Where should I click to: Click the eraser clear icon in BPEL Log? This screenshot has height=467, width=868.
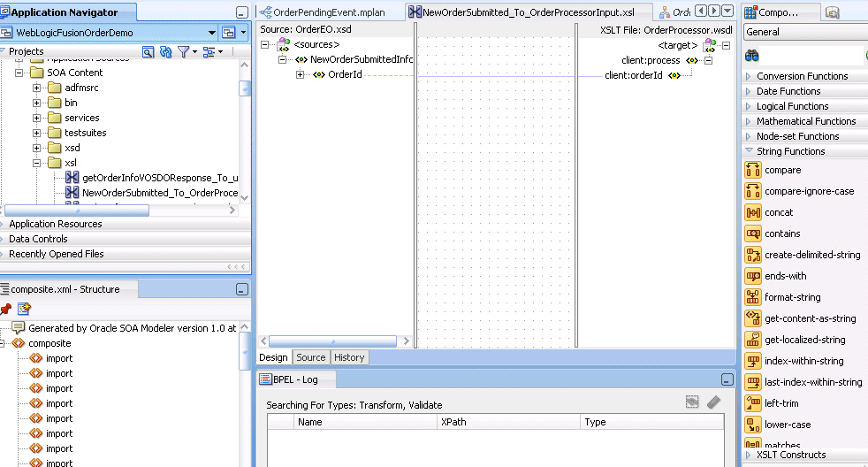click(x=714, y=402)
